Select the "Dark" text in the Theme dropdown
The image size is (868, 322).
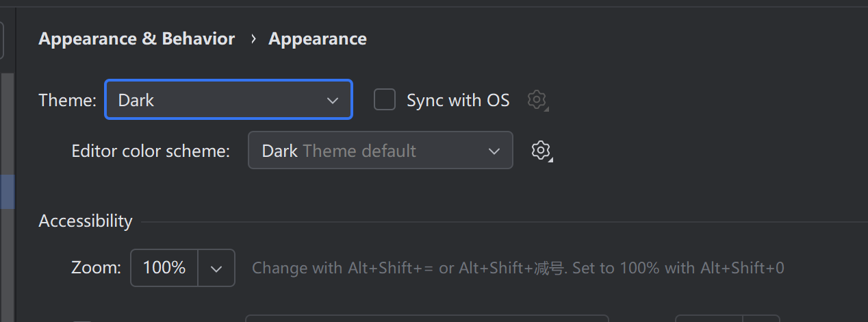(136, 100)
